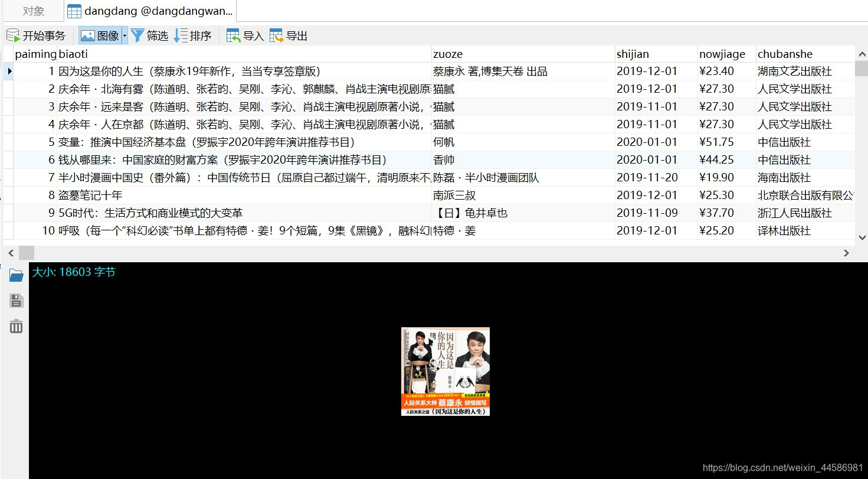Select the 呼吸 title cell in row 10

(x=244, y=231)
